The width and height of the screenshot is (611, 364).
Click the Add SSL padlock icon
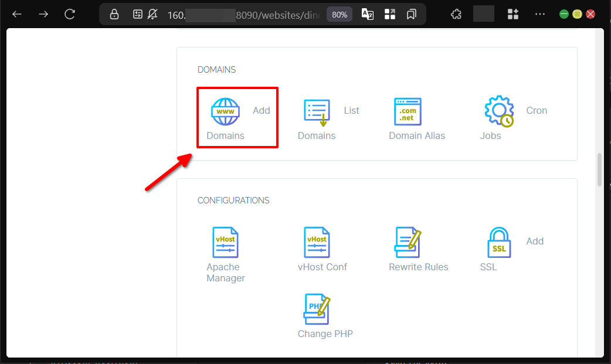pos(499,243)
